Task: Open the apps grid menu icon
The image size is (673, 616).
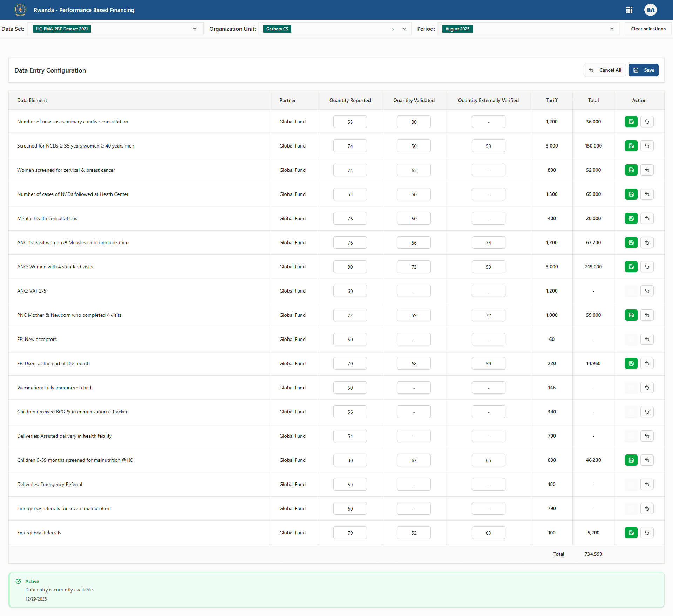Action: pyautogui.click(x=629, y=10)
